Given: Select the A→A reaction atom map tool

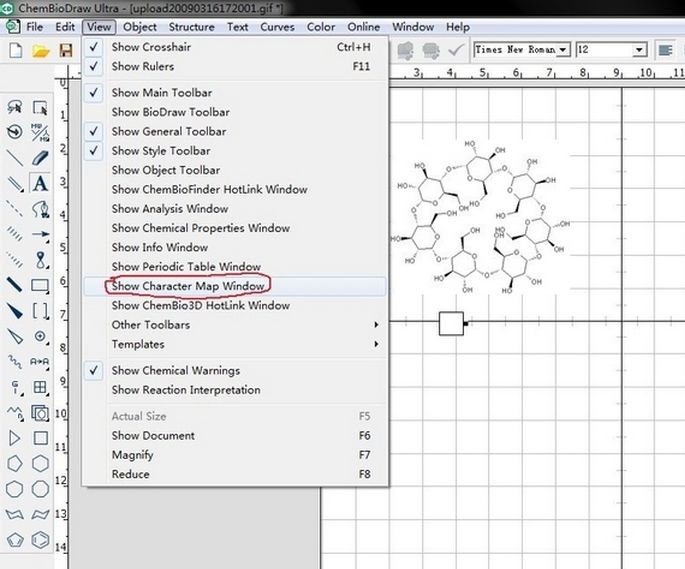Looking at the screenshot, I should click(x=39, y=361).
